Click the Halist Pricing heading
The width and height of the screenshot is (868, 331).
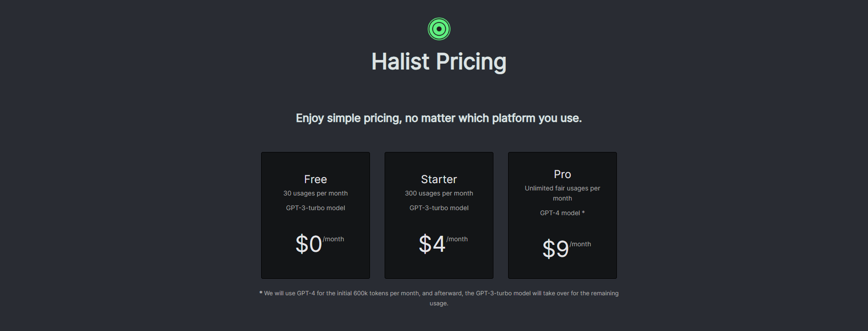[439, 62]
